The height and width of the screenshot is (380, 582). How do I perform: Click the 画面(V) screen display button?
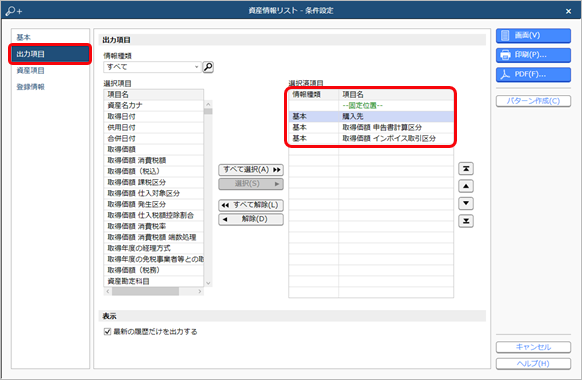533,36
